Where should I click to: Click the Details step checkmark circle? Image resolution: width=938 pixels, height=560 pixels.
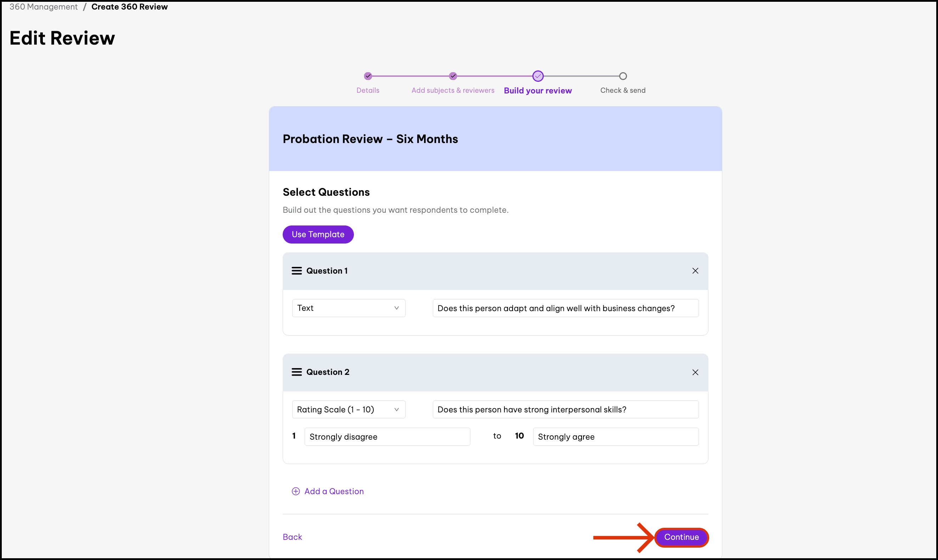point(368,76)
